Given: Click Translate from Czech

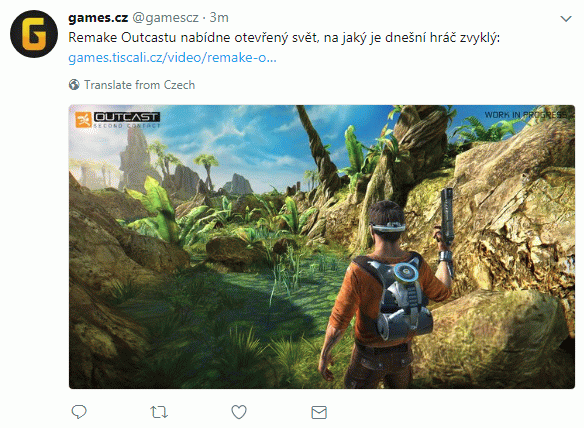Looking at the screenshot, I should coord(139,85).
